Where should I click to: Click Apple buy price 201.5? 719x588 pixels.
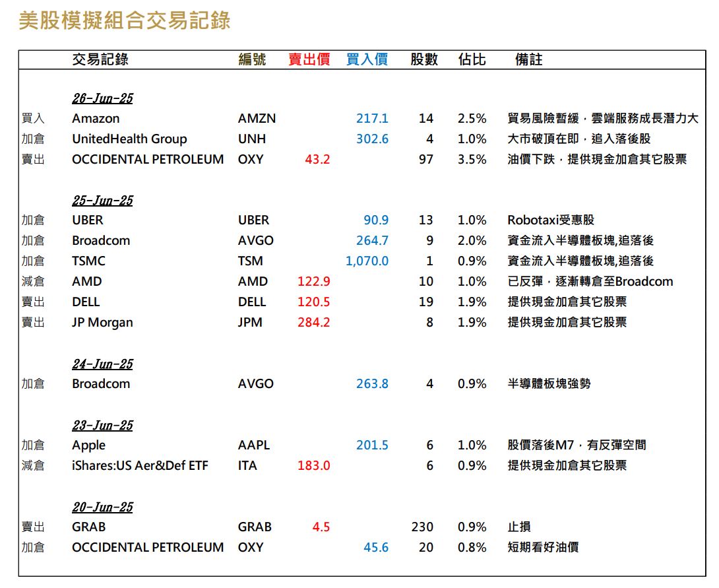coord(372,445)
